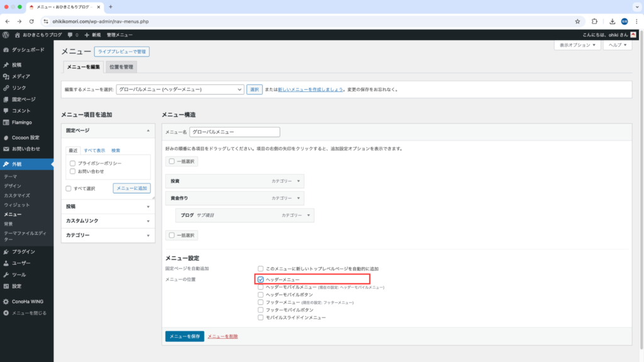Uncheck the ヘッダーメニュー location checkbox

point(260,279)
